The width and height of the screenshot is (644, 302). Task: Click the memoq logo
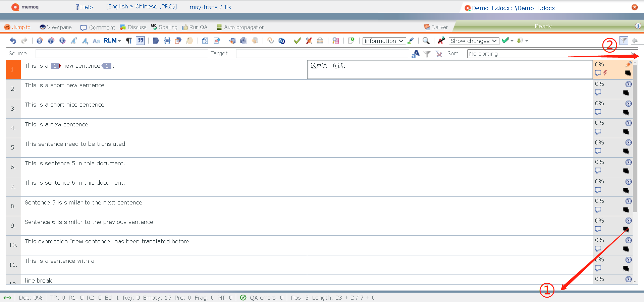point(25,7)
